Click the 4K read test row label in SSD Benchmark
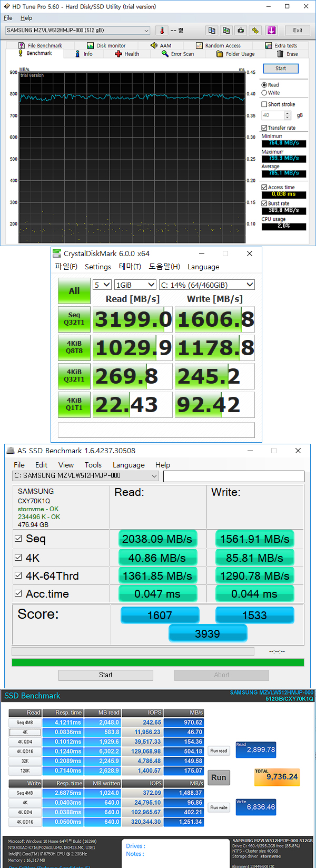316x868 pixels. point(25,733)
